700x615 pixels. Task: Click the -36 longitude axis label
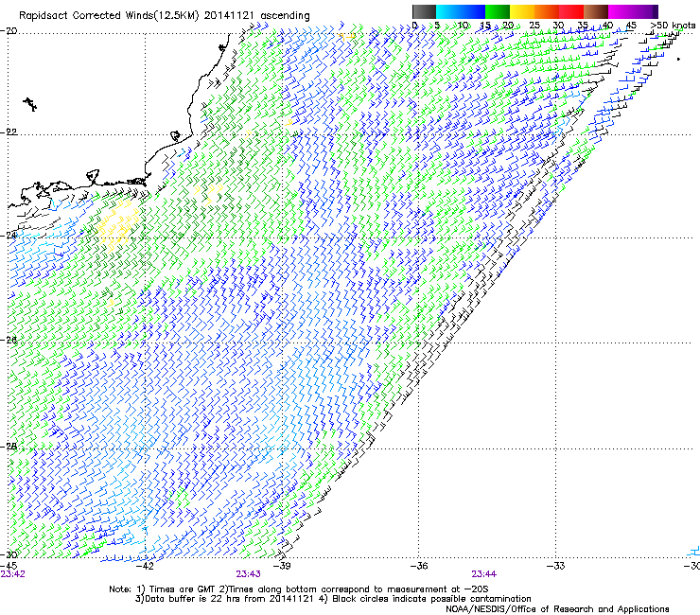[x=419, y=566]
